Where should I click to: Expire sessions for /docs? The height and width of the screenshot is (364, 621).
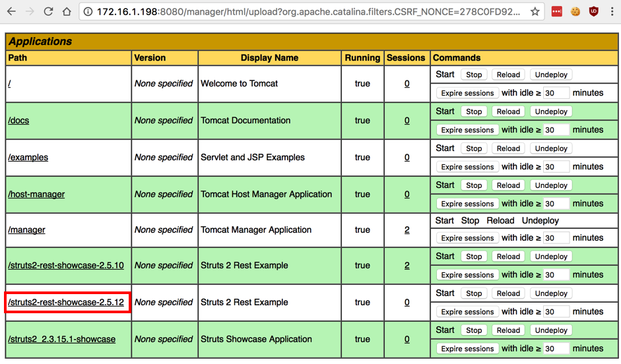[467, 130]
